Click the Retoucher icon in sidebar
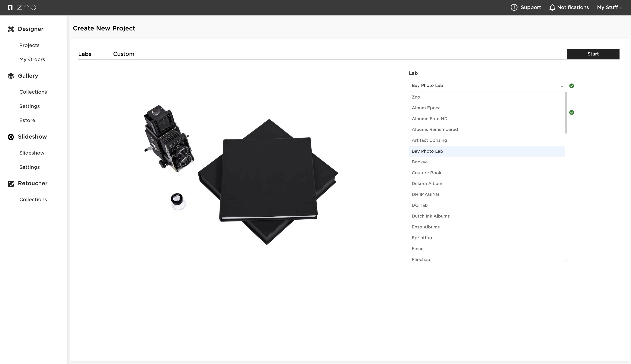 [x=11, y=184]
